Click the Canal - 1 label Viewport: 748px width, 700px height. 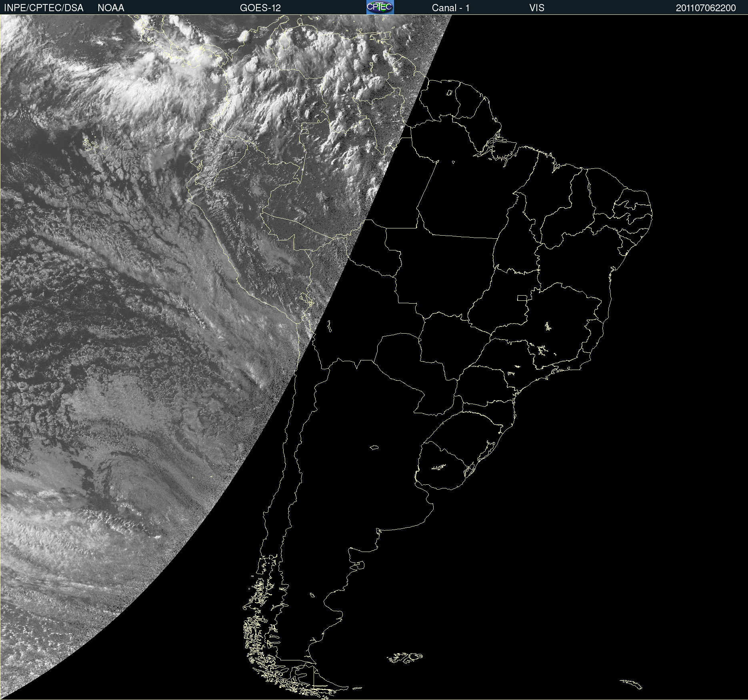click(451, 8)
